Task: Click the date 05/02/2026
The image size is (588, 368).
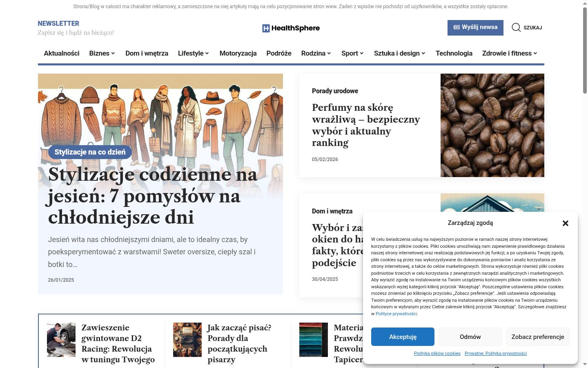Action: [x=325, y=159]
